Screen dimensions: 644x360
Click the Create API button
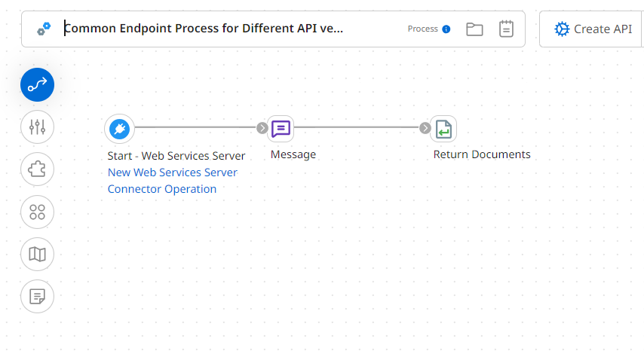pos(593,29)
